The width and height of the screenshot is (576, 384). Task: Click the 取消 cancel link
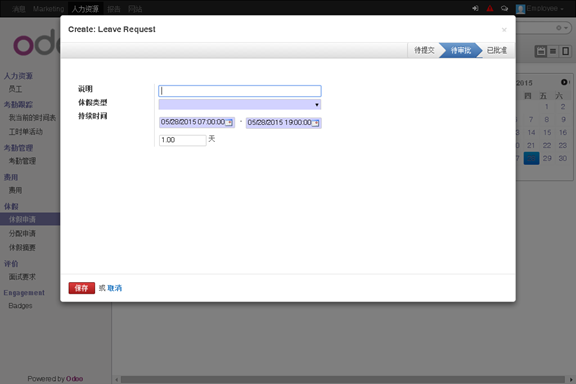pyautogui.click(x=115, y=288)
